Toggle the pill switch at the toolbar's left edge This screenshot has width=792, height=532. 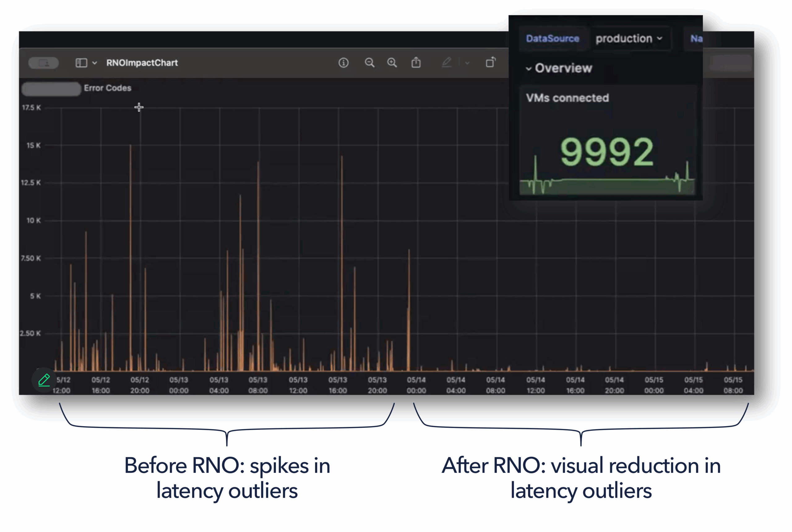(43, 63)
